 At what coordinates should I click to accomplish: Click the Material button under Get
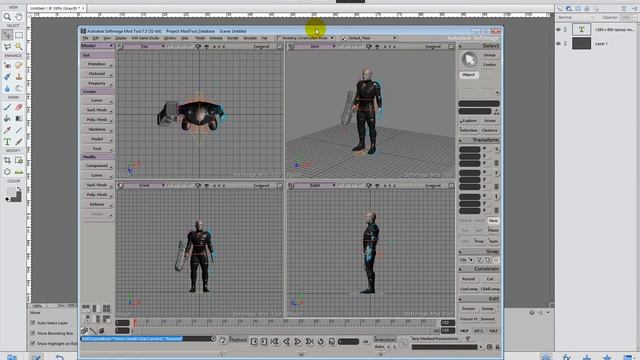coord(97,73)
